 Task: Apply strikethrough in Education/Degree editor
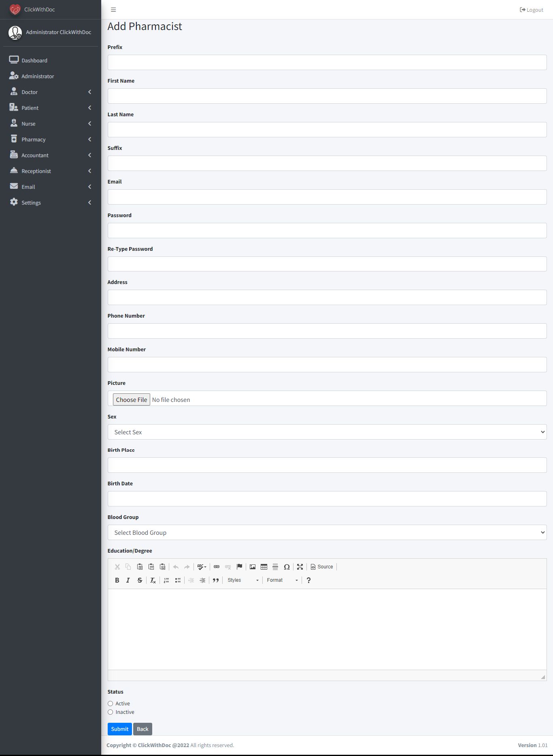click(140, 580)
